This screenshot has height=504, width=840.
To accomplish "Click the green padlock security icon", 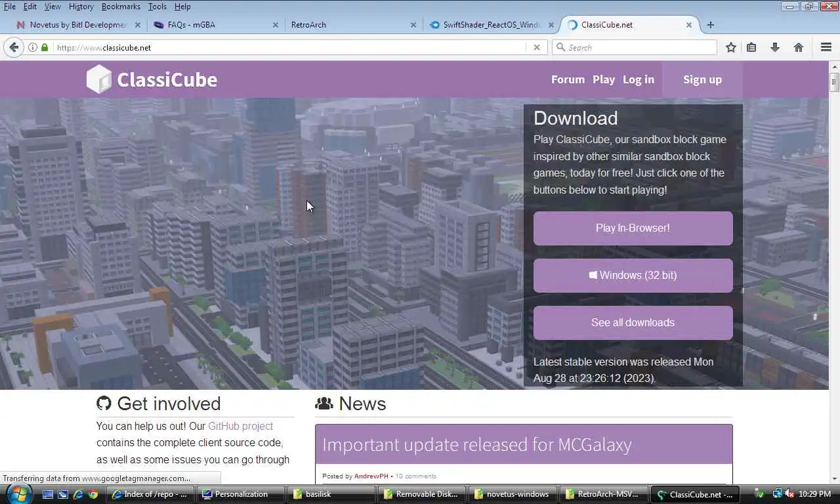I will click(x=45, y=47).
